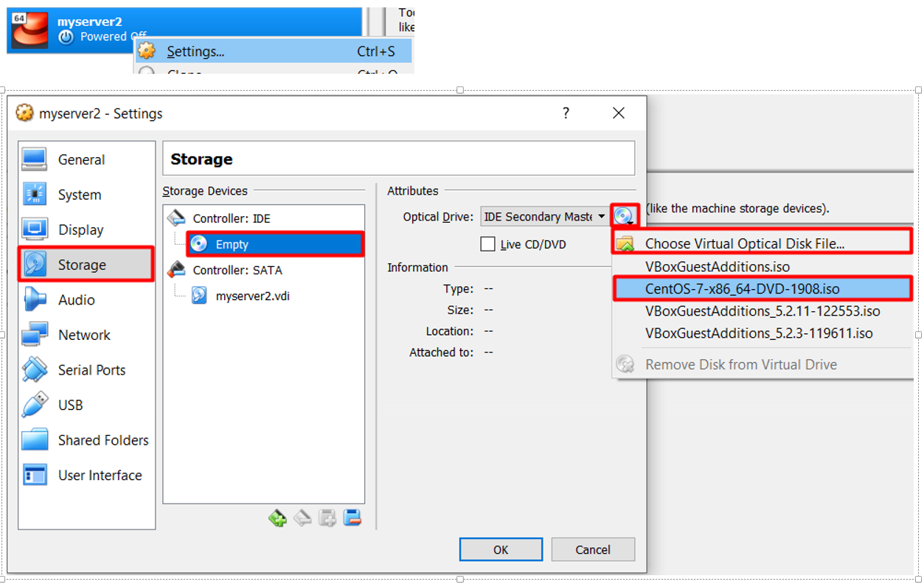This screenshot has height=587, width=924.
Task: Select Controller: SATA in storage tree
Action: (x=237, y=271)
